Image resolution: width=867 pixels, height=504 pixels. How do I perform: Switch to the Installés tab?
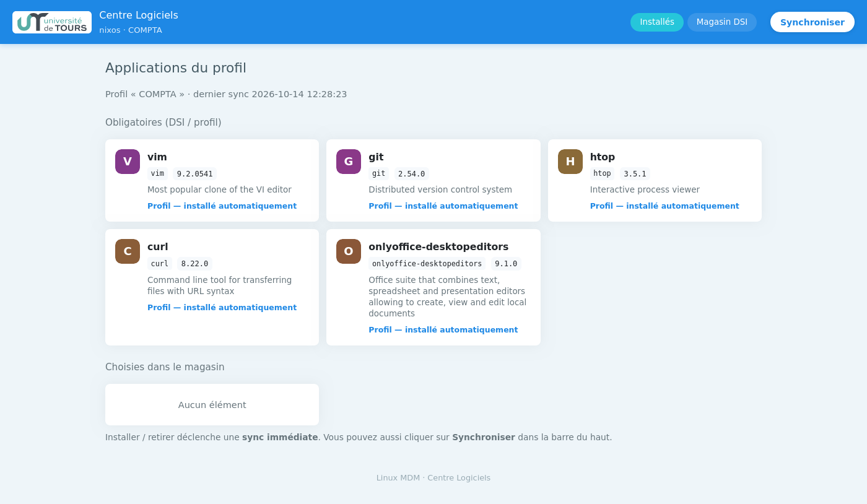[657, 22]
